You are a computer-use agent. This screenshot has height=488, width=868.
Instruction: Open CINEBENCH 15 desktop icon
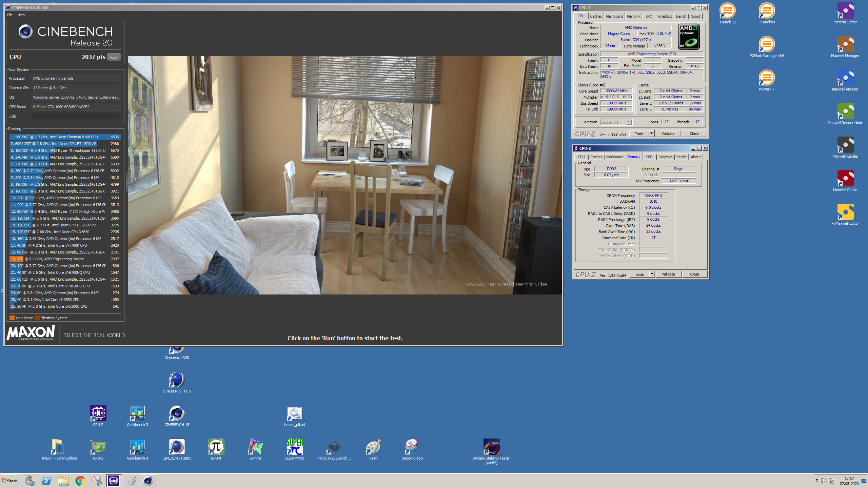click(x=177, y=416)
